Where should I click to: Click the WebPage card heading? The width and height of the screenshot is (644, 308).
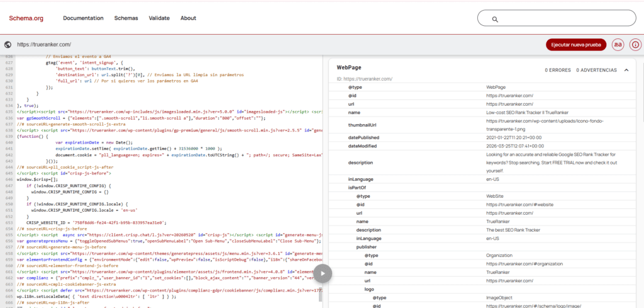(348, 67)
